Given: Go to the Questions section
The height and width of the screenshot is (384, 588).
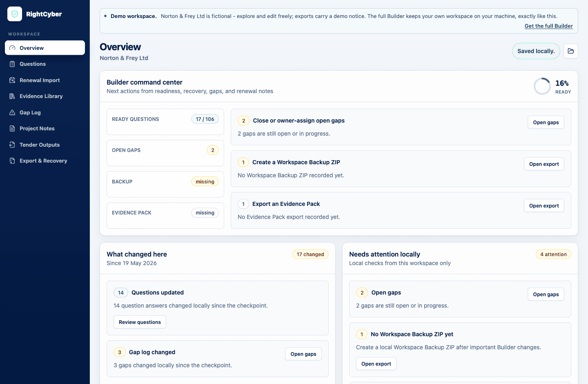Looking at the screenshot, I should (45, 64).
